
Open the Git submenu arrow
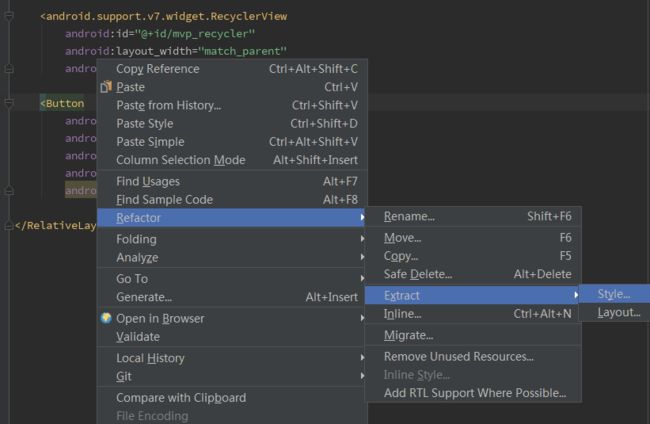362,376
